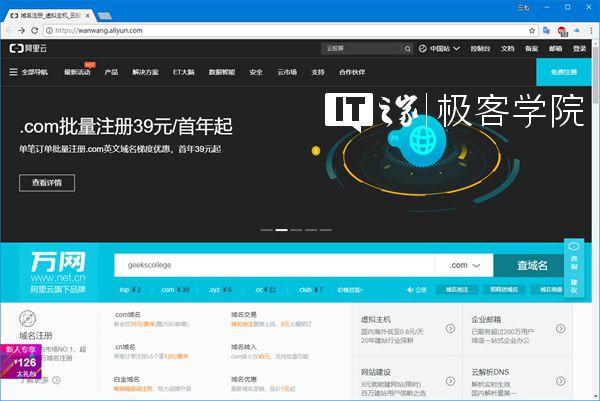Open the Chrome three-dot menu

(x=591, y=31)
